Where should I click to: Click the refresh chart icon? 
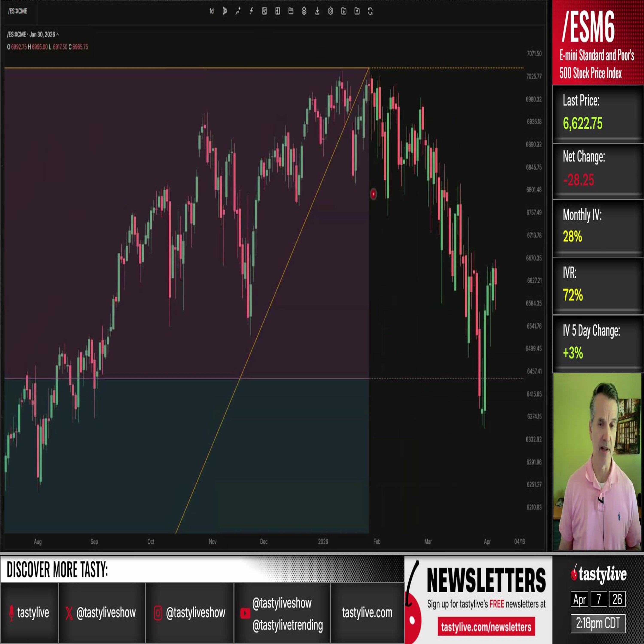point(370,11)
